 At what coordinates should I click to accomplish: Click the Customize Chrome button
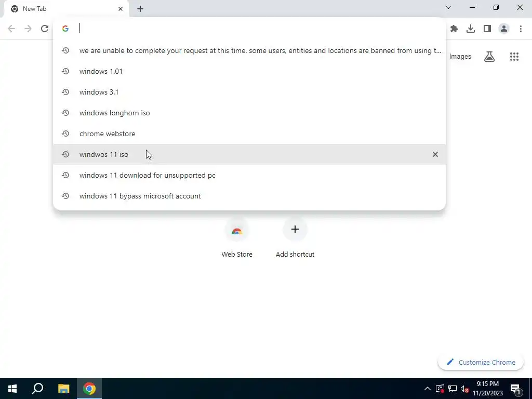click(481, 362)
